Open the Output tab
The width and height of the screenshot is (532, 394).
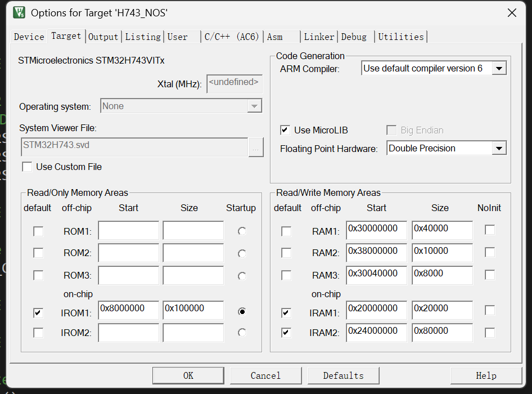point(103,37)
